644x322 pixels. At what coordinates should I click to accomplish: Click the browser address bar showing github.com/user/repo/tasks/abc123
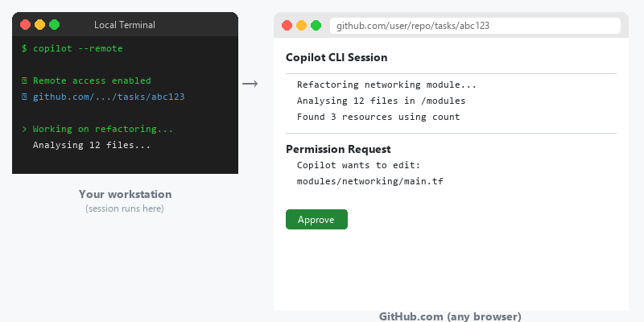pyautogui.click(x=475, y=26)
